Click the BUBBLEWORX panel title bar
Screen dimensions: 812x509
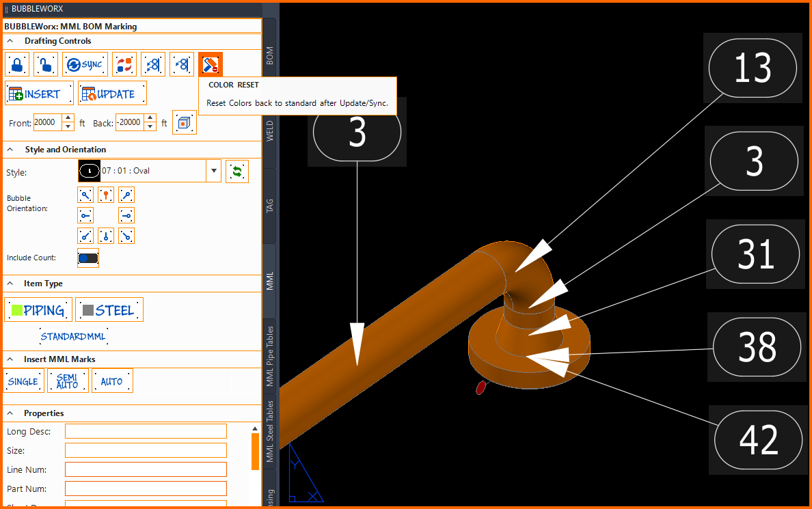[133, 9]
